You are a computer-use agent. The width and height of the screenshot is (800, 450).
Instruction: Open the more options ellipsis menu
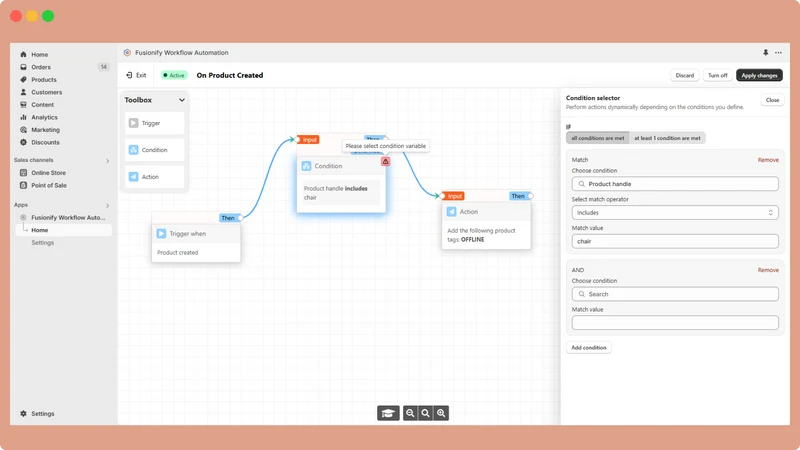pyautogui.click(x=778, y=53)
